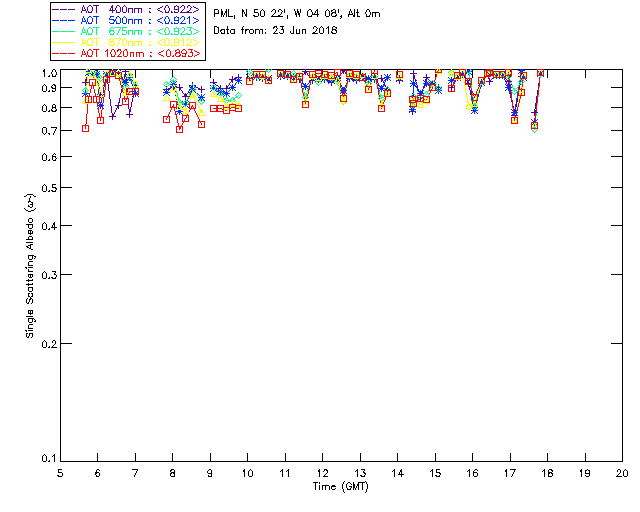Image resolution: width=640 pixels, height=512 pixels.
Task: Click the x-axis tick label 5
Action: [x=60, y=472]
